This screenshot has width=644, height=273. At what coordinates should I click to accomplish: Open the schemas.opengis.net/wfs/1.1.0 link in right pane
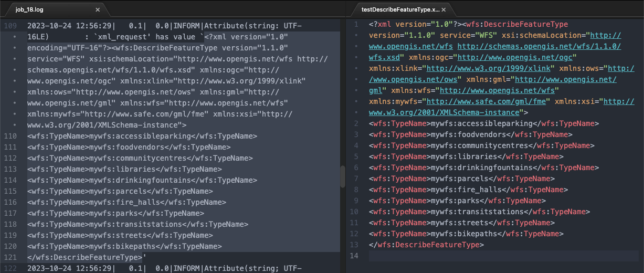(540, 46)
